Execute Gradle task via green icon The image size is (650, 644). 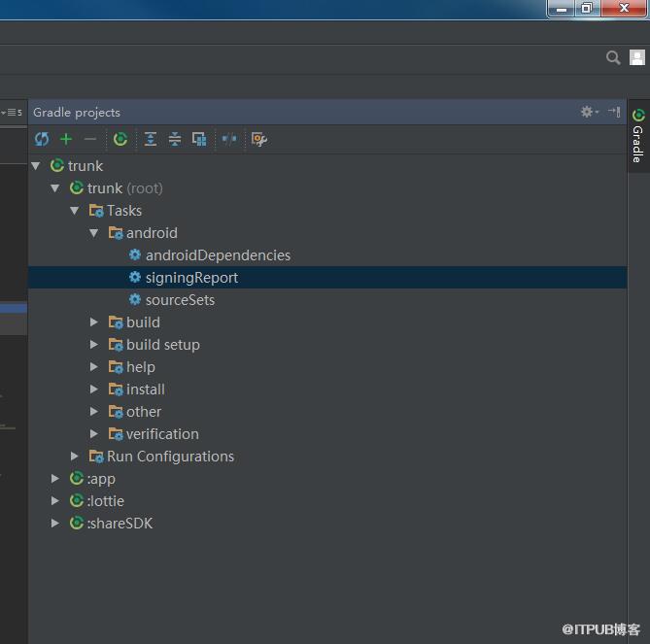point(120,139)
